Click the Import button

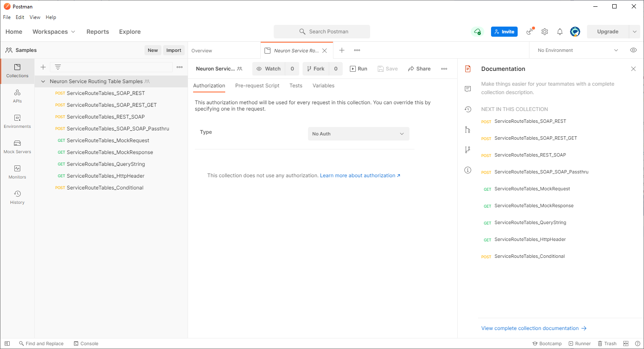coord(174,50)
